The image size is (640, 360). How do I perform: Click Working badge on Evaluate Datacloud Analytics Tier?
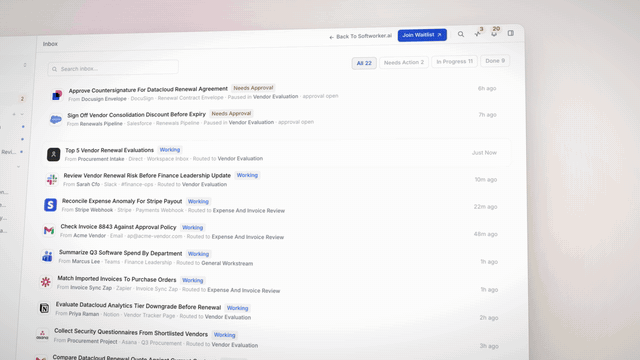pos(238,308)
